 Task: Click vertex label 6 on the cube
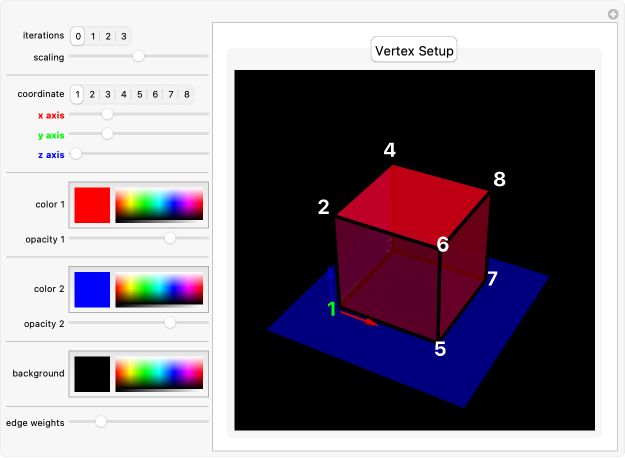point(442,244)
